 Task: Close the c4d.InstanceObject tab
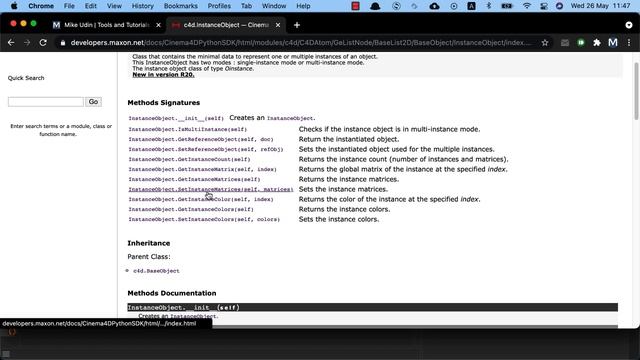coord(278,25)
